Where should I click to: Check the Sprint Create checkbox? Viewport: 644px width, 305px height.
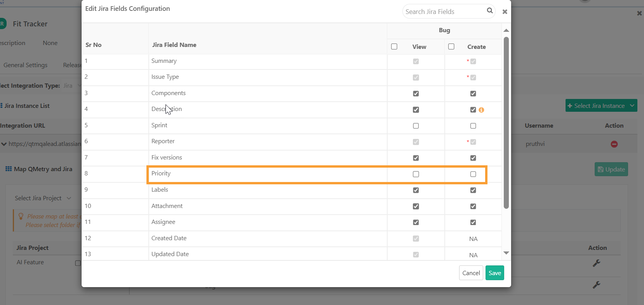tap(473, 126)
